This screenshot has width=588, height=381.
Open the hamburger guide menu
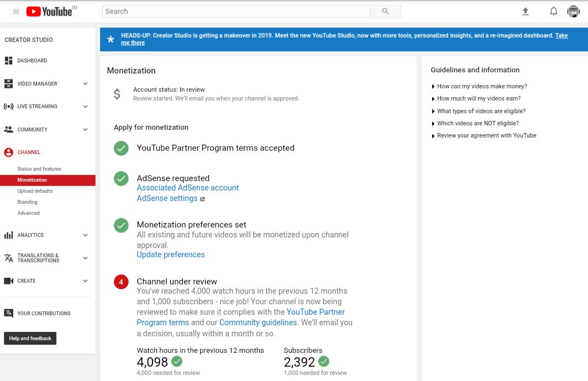click(x=15, y=12)
